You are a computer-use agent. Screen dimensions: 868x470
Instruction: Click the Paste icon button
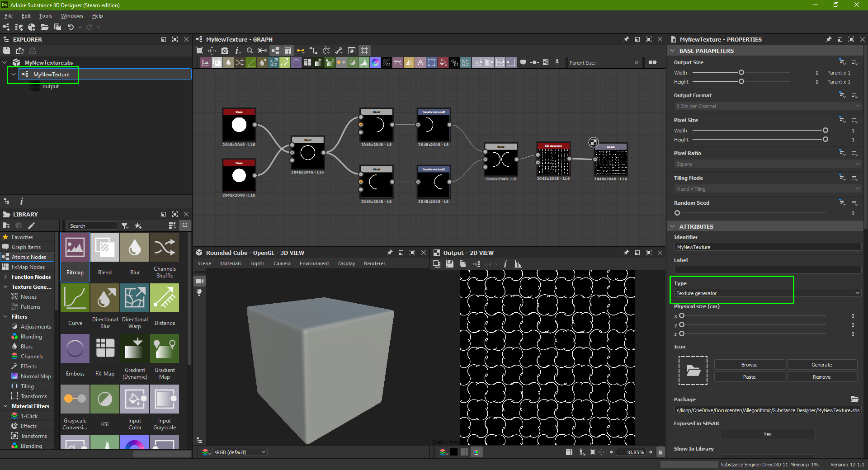(x=749, y=377)
